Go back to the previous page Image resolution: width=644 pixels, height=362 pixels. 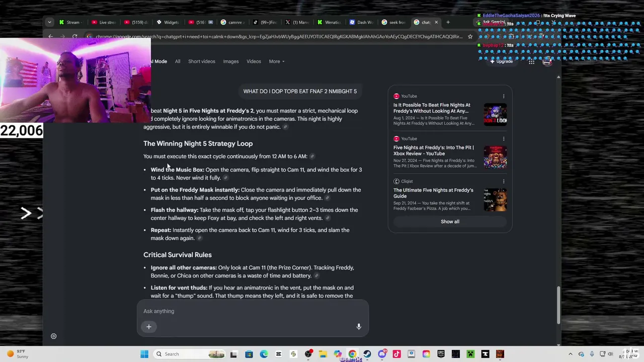(50, 36)
